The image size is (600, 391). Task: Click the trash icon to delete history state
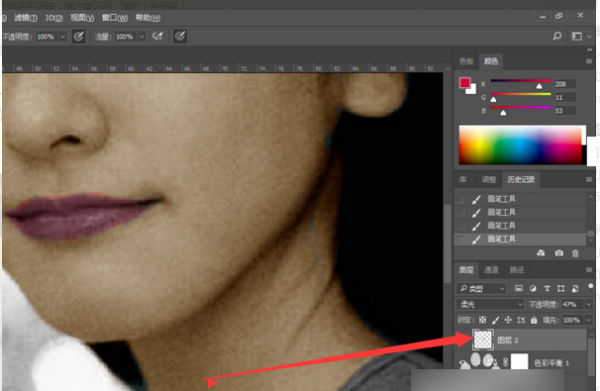click(x=575, y=253)
